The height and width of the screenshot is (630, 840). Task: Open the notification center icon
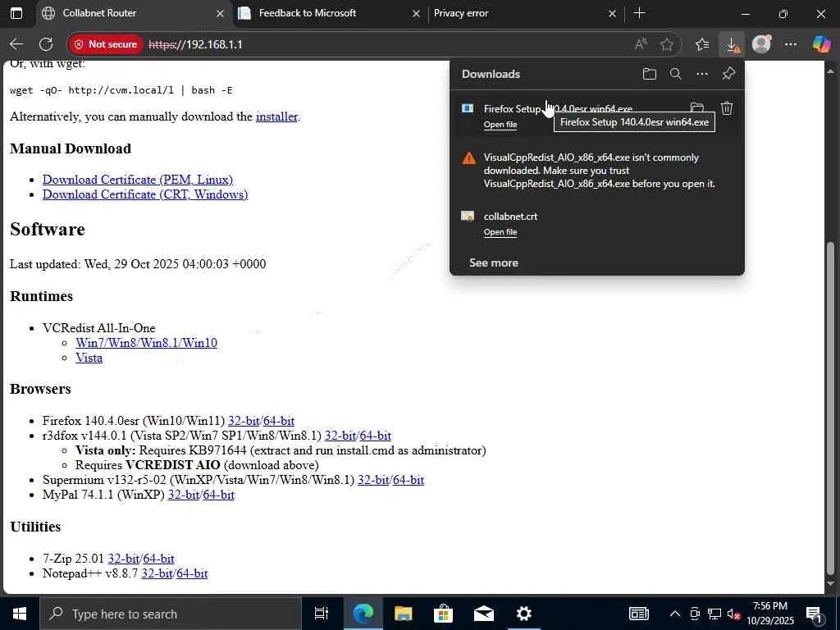pos(814,614)
